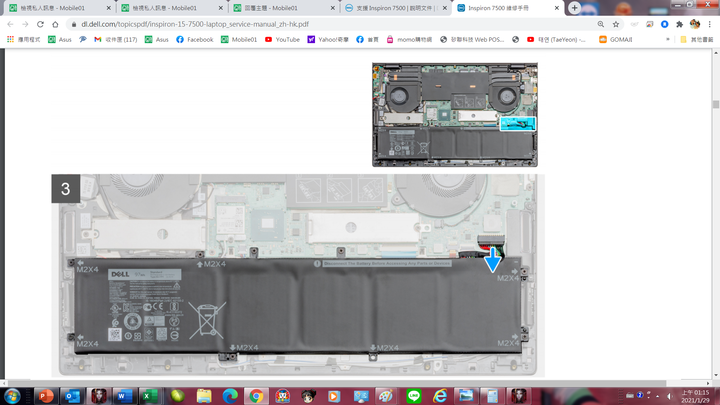Viewport: 720px width, 405px height.
Task: Open the Gmail inbox (117) bookmark
Action: [x=116, y=39]
